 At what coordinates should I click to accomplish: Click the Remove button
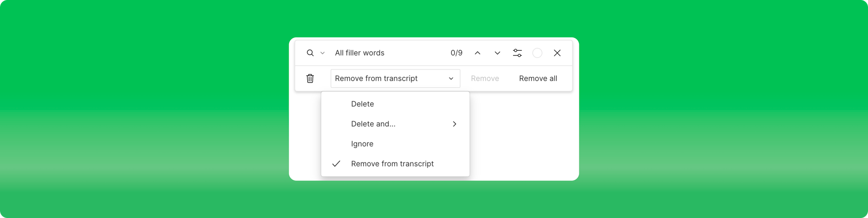[485, 79]
